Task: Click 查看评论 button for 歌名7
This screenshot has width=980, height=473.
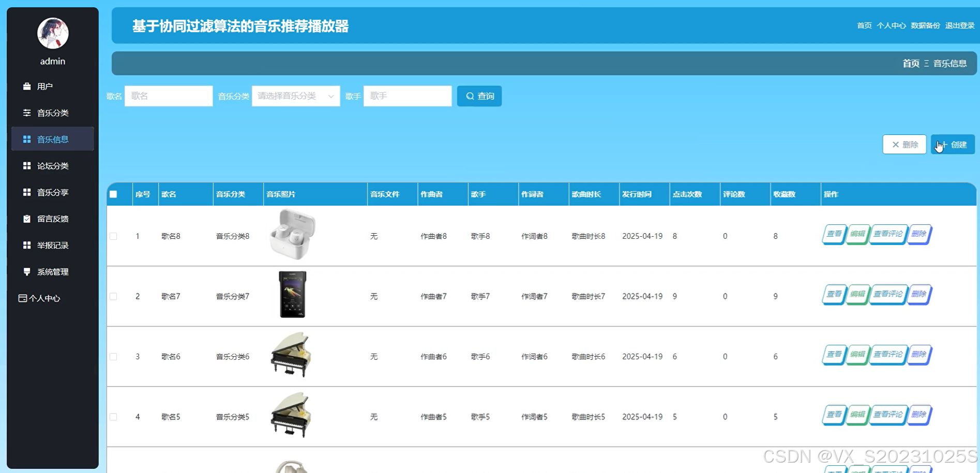Action: (888, 295)
